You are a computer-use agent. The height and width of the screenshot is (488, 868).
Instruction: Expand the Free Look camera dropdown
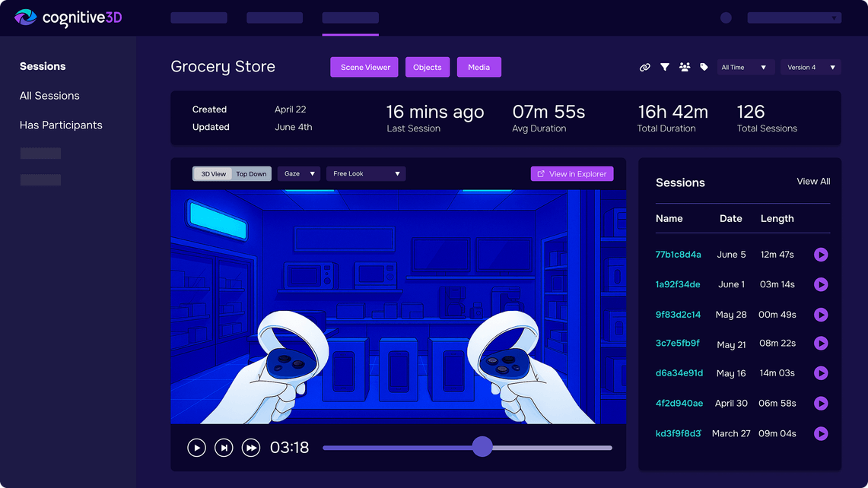[365, 173]
